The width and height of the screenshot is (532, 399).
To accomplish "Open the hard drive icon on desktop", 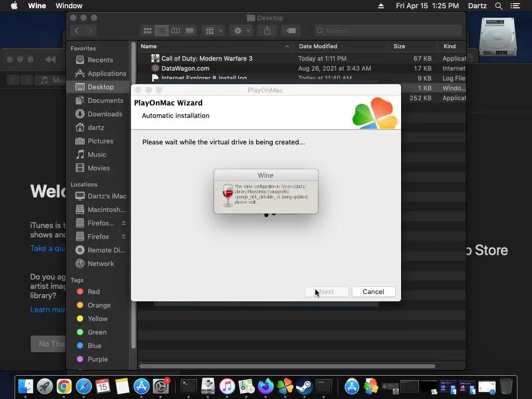I will pyautogui.click(x=498, y=37).
